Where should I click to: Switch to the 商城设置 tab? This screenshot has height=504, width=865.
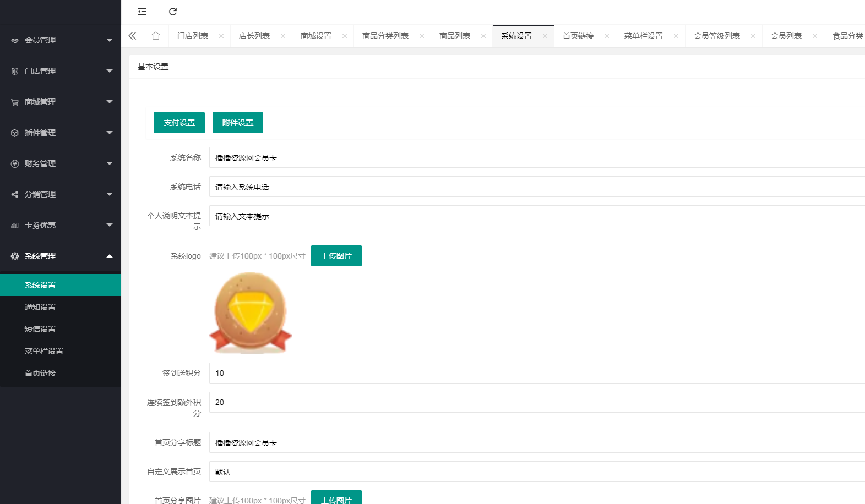[316, 36]
